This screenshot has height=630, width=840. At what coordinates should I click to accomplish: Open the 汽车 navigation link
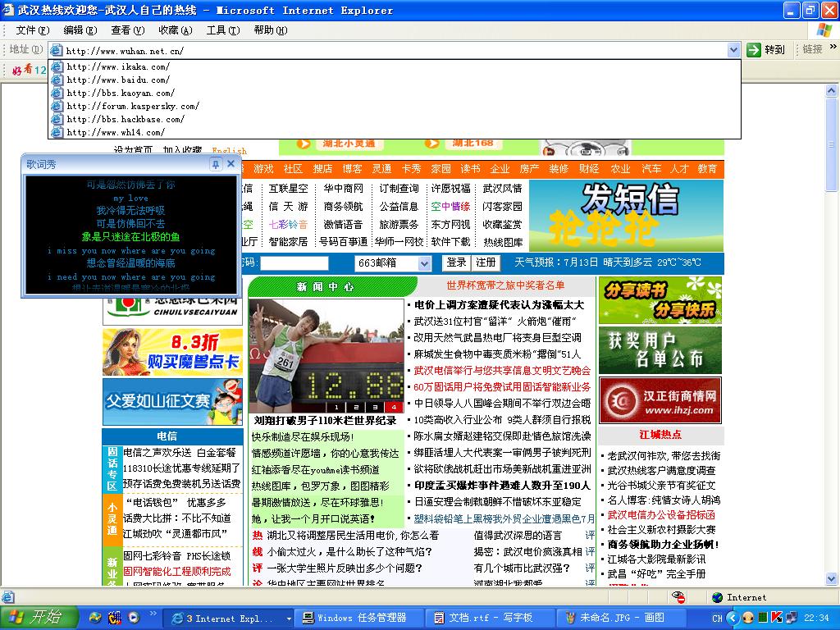651,169
